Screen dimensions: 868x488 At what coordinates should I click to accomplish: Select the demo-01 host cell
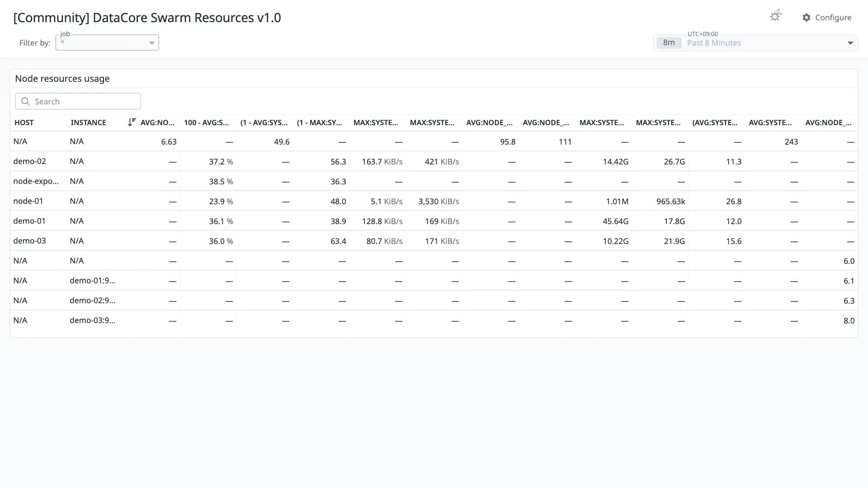(x=29, y=221)
